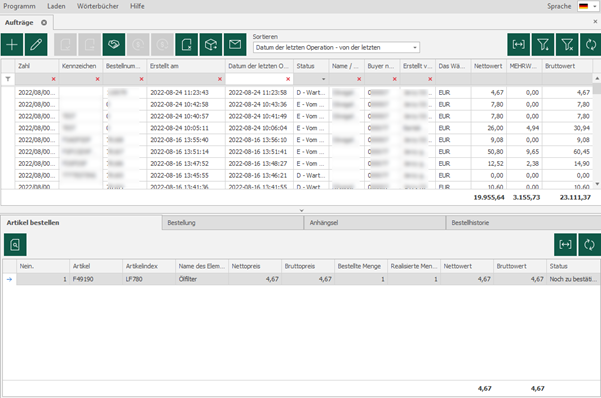Click the German flag language icon
Viewport: 601px width, 398px height.
[583, 6]
